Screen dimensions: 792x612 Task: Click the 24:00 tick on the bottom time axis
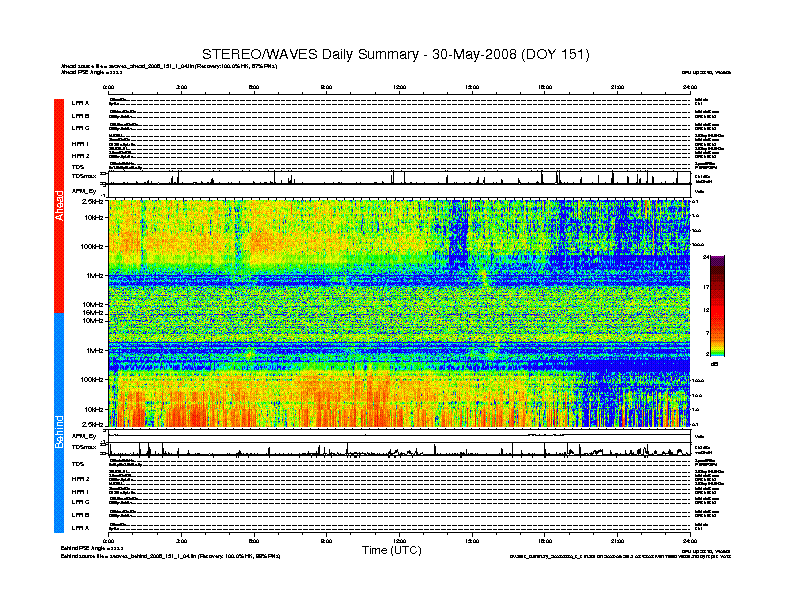pos(690,541)
